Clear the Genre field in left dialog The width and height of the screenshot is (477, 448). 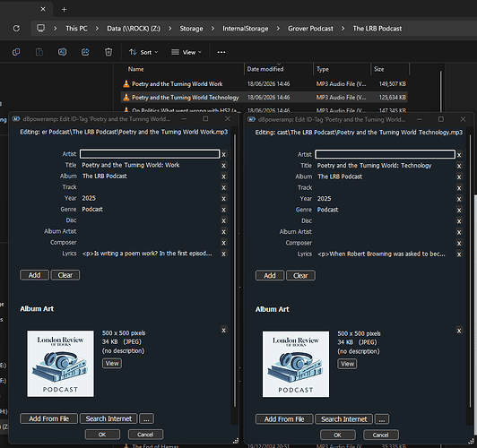tap(223, 210)
